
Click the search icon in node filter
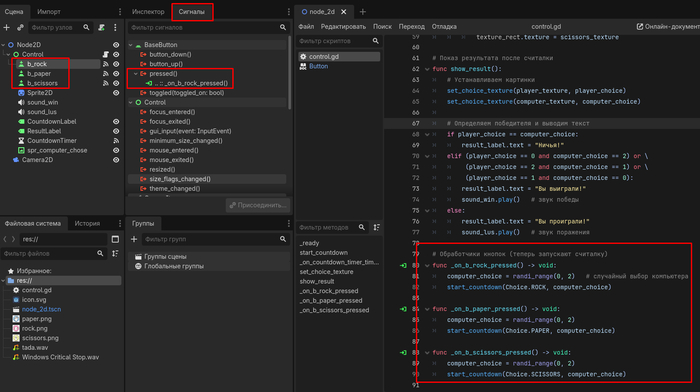(86, 28)
